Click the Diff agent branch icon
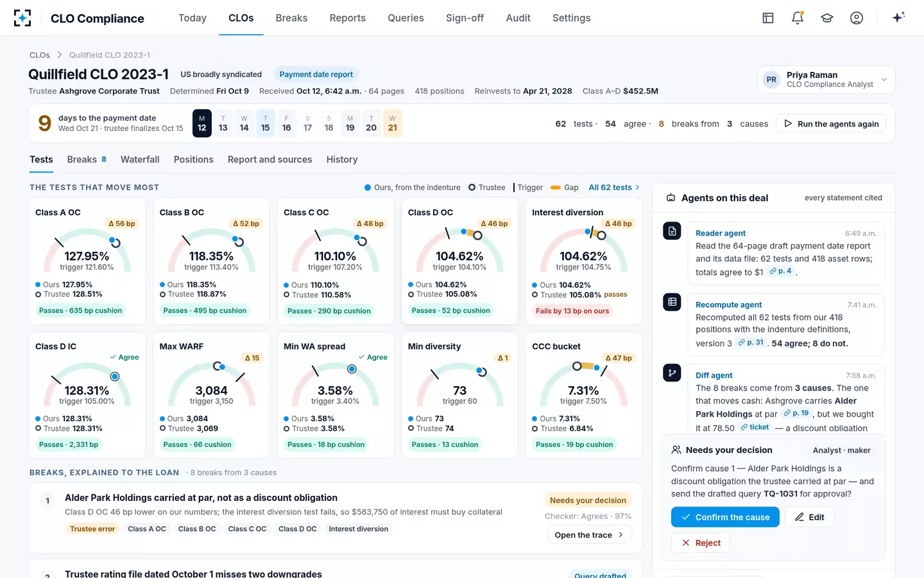The height and width of the screenshot is (578, 924). tap(672, 372)
